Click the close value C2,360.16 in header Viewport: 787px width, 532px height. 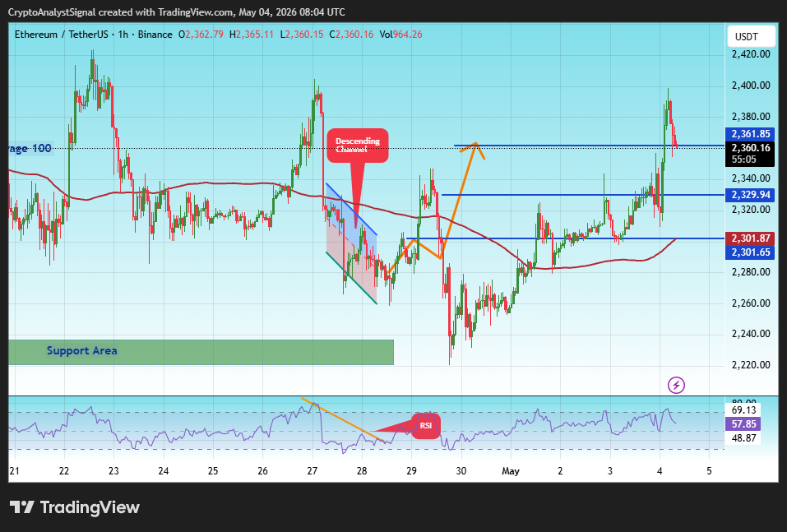[x=351, y=35]
